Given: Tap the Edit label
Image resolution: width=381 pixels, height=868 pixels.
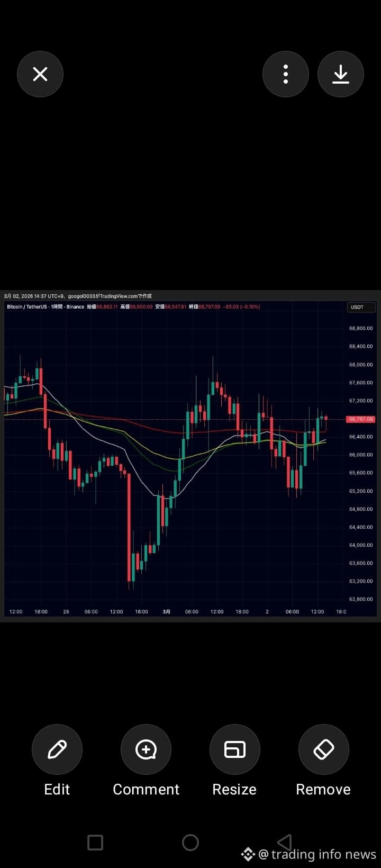Looking at the screenshot, I should pos(57,789).
